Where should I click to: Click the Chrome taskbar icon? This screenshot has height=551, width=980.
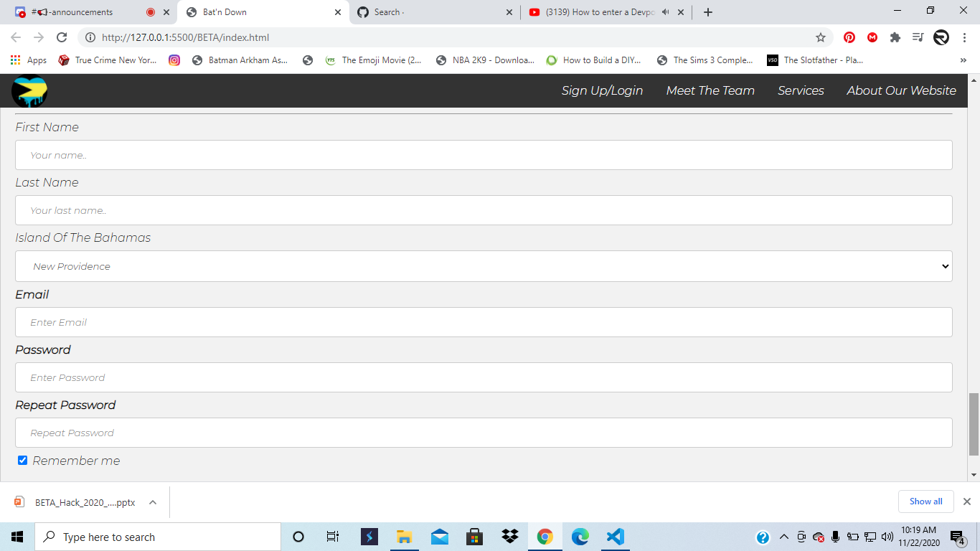point(545,537)
